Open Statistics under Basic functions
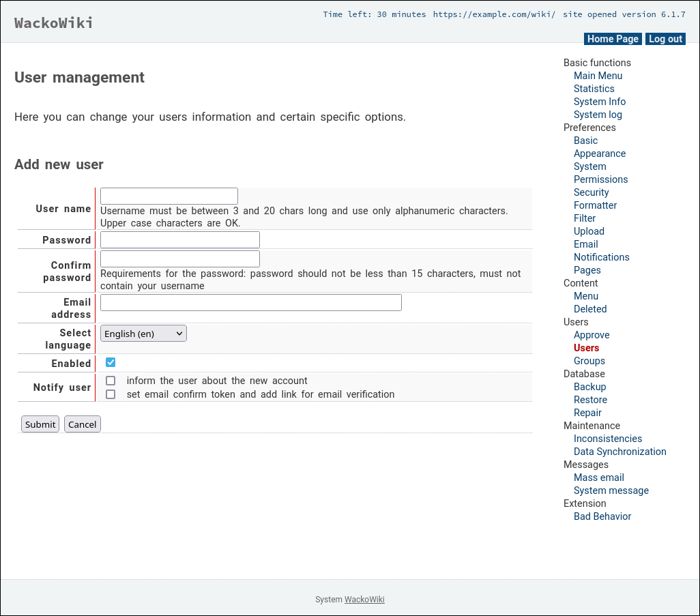 point(594,89)
